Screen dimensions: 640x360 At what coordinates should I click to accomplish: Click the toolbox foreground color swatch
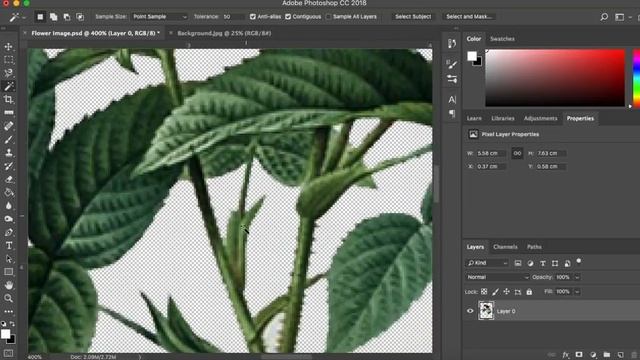coord(5,334)
